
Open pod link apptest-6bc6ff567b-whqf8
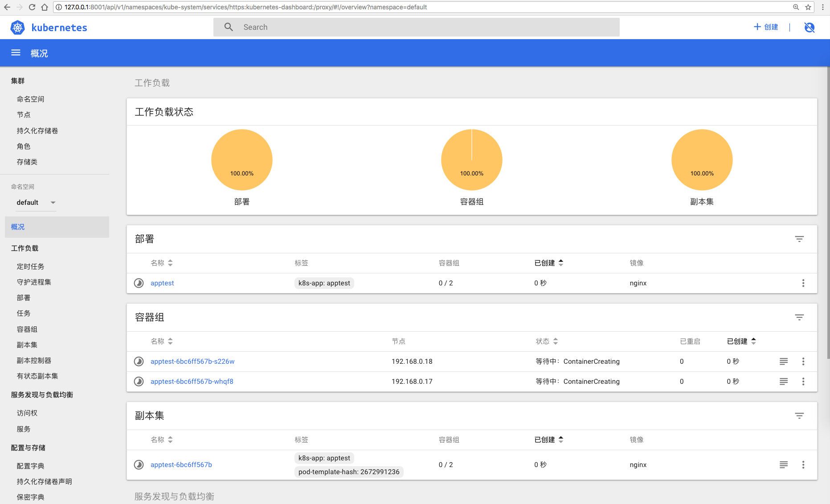click(x=192, y=382)
